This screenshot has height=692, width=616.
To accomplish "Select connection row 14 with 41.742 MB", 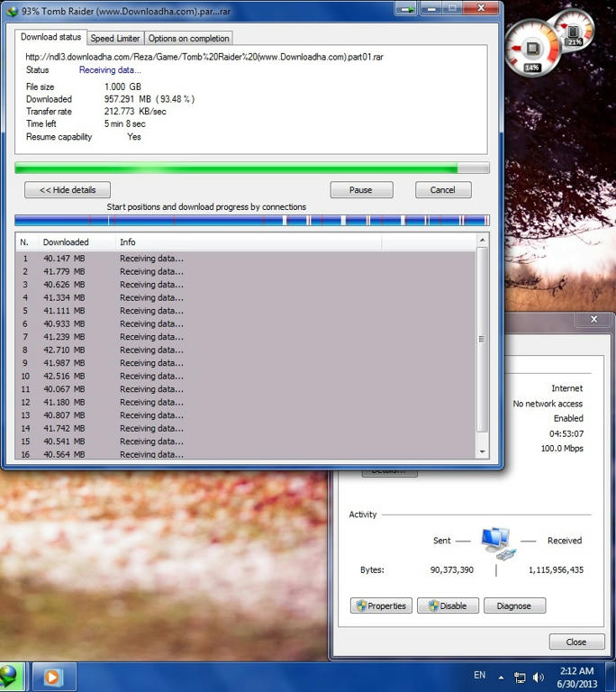I will pyautogui.click(x=246, y=428).
